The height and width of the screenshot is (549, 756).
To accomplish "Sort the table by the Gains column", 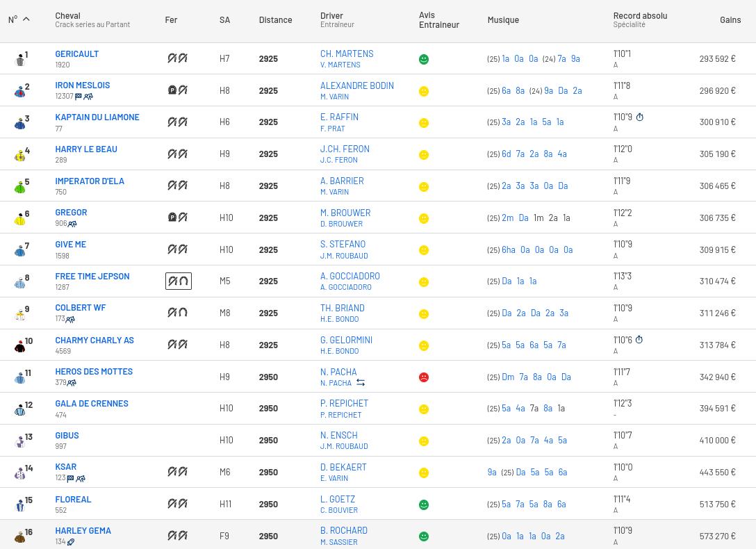I will [730, 19].
